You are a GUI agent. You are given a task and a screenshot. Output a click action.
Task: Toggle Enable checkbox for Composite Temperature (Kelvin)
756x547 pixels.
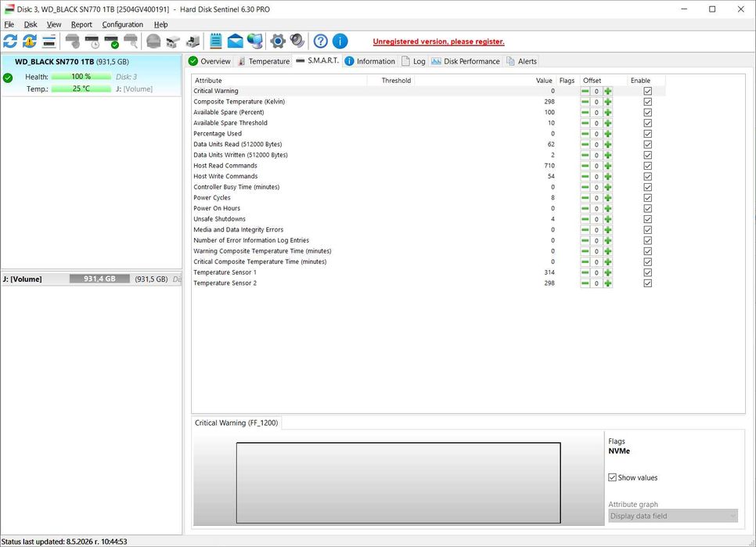pyautogui.click(x=647, y=102)
